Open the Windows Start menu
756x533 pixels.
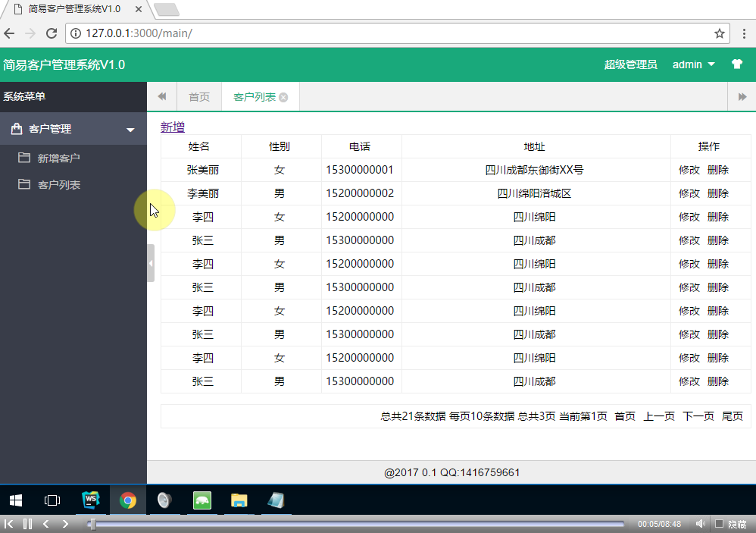click(15, 500)
